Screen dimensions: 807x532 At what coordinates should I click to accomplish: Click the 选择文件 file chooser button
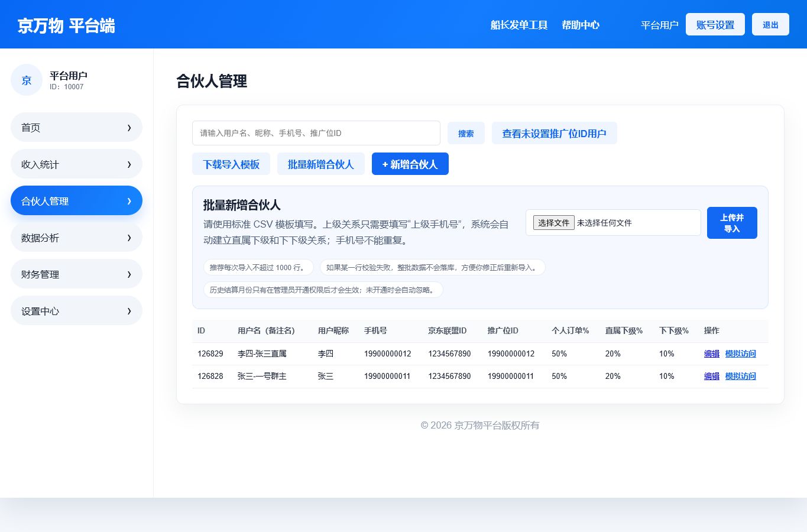tap(554, 223)
